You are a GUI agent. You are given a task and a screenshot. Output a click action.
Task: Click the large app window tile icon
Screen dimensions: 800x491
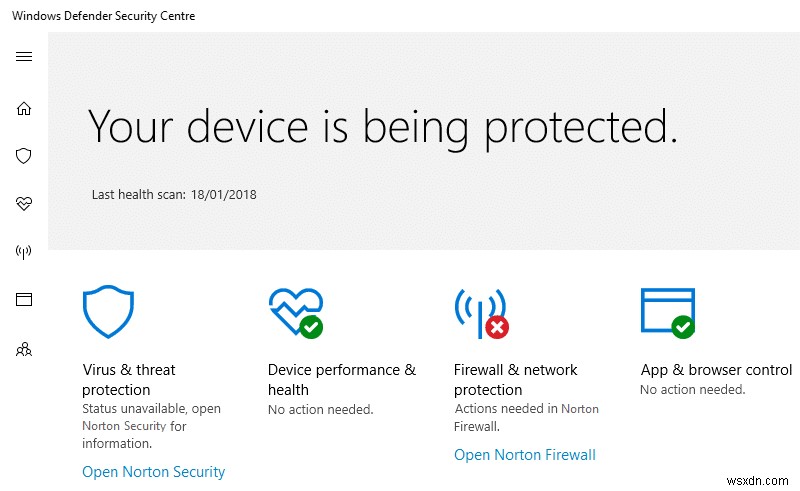click(x=667, y=312)
